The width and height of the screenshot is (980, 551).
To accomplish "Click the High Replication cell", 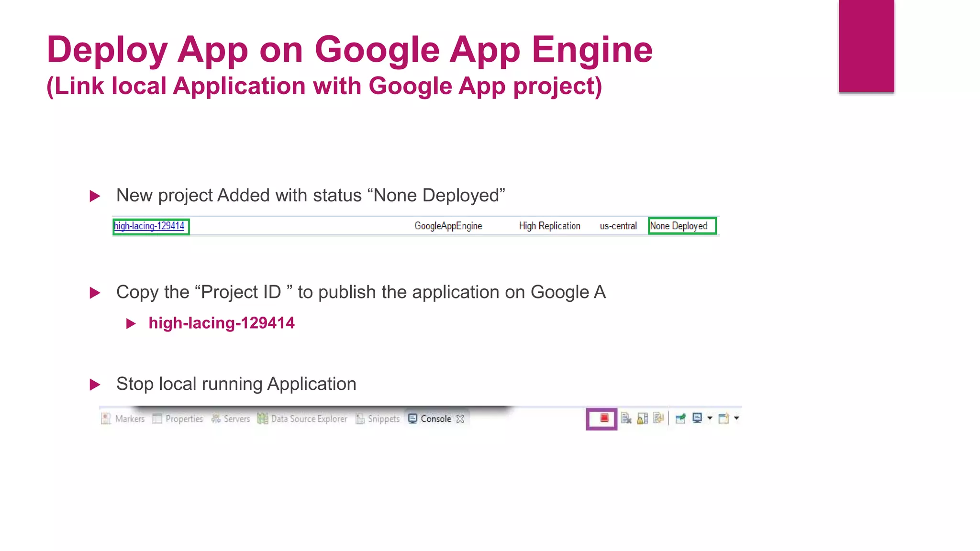I will point(550,226).
